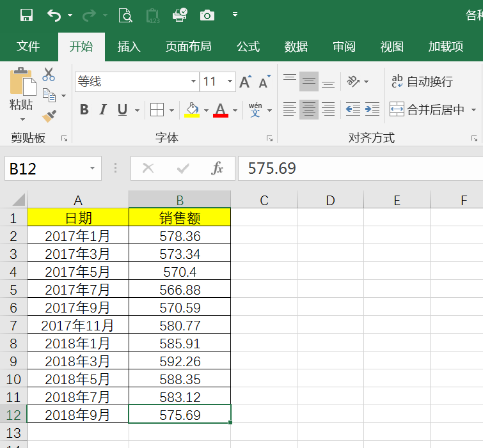This screenshot has width=483, height=448.
Task: Click the wén phonetic guide icon
Action: point(255,110)
